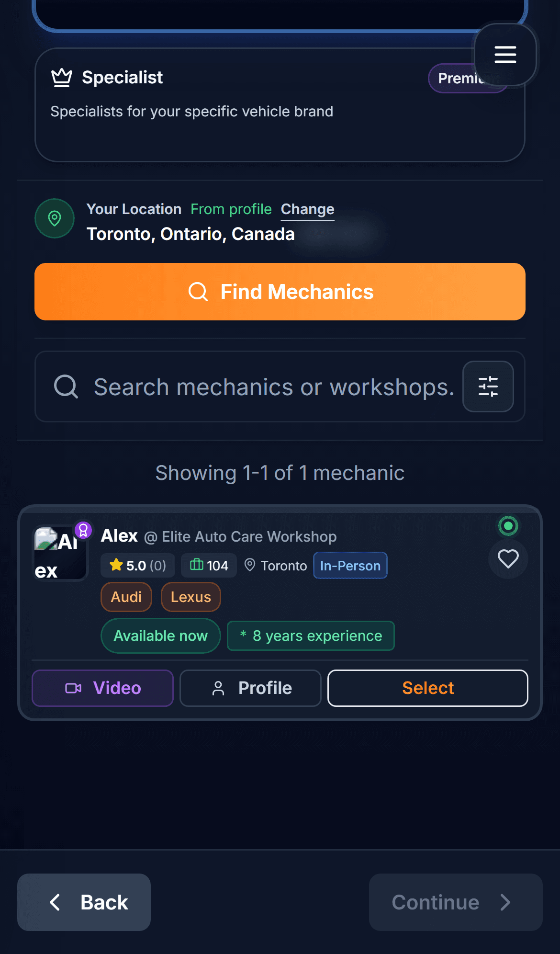Click the briefcase icon showing 104 jobs
The height and width of the screenshot is (954, 560).
pyautogui.click(x=197, y=565)
